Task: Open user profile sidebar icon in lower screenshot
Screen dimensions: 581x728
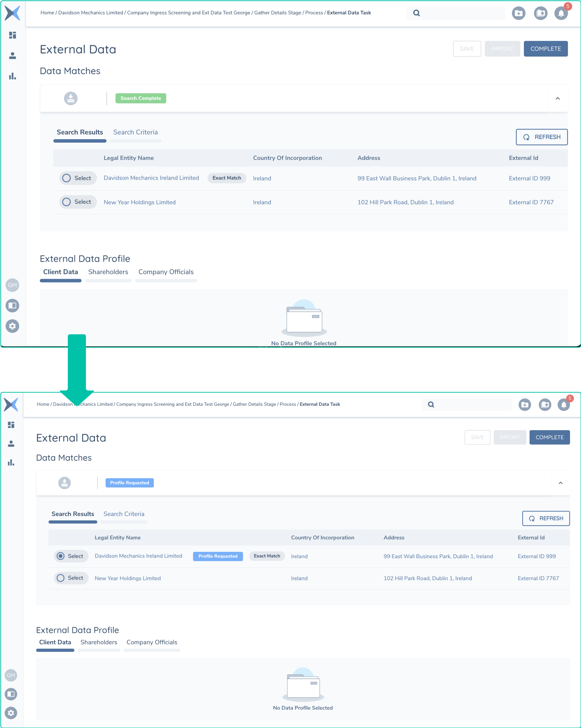Action: pyautogui.click(x=11, y=444)
